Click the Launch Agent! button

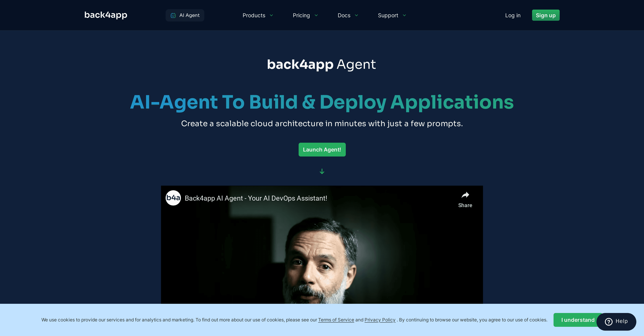(322, 149)
